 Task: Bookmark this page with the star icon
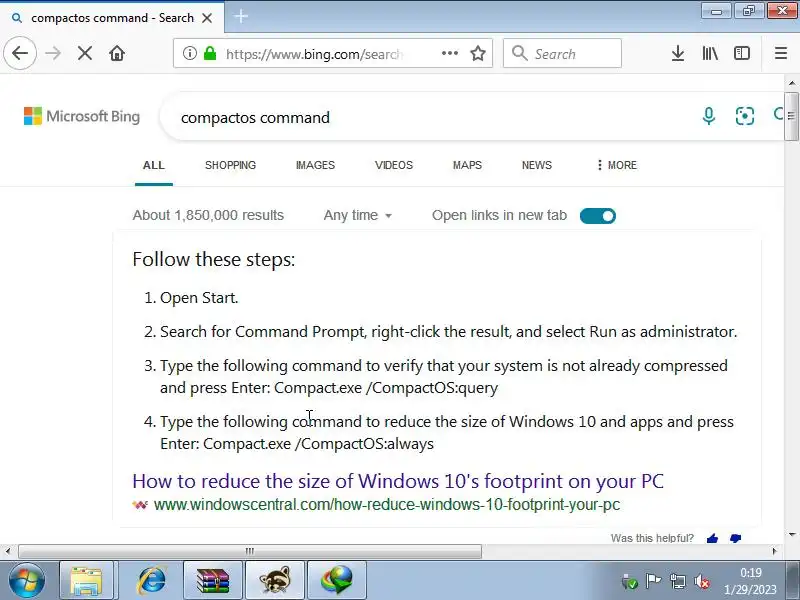pos(478,53)
